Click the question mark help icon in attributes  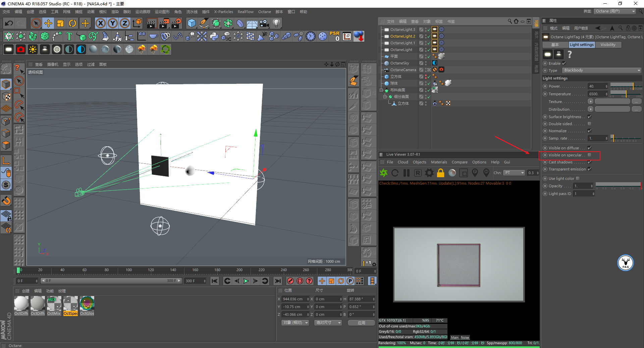(x=570, y=54)
